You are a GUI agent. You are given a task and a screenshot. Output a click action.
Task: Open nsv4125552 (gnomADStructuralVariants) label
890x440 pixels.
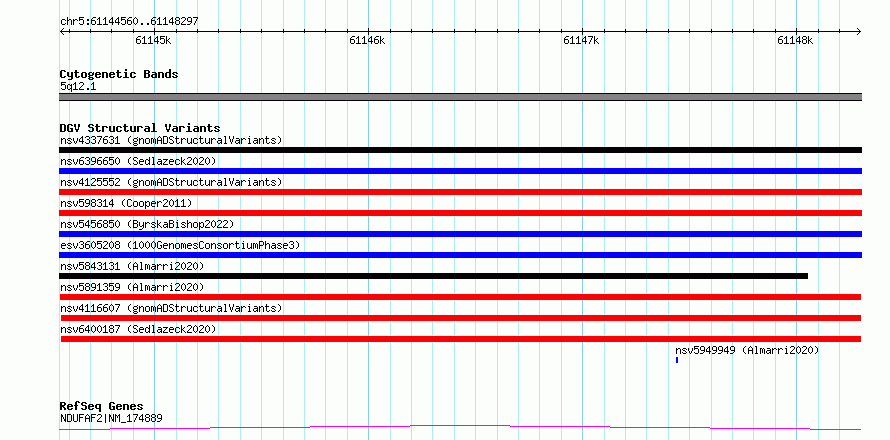(x=171, y=182)
